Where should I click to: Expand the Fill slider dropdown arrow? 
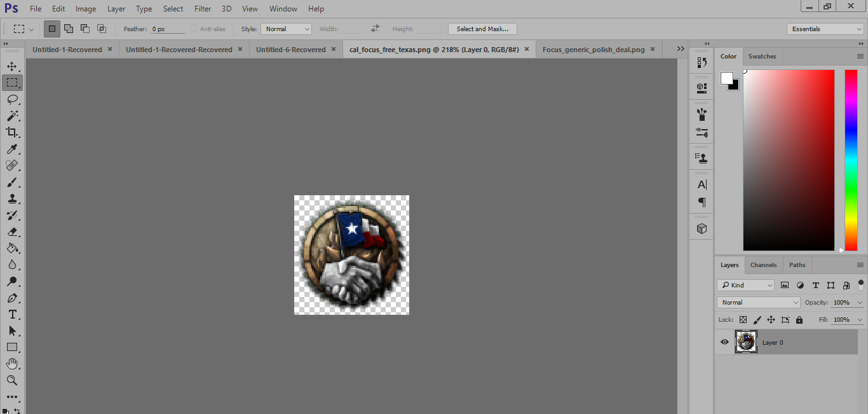[x=860, y=320]
